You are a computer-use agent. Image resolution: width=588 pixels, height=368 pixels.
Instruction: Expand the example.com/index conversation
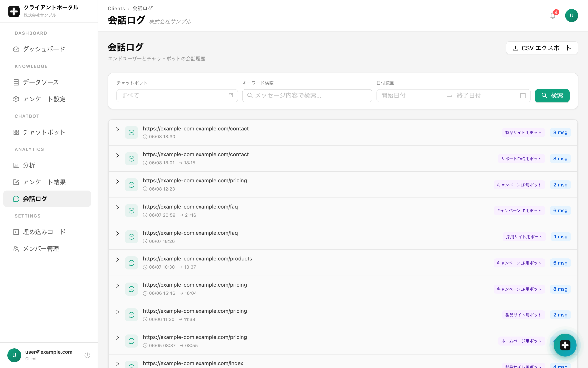tap(118, 364)
